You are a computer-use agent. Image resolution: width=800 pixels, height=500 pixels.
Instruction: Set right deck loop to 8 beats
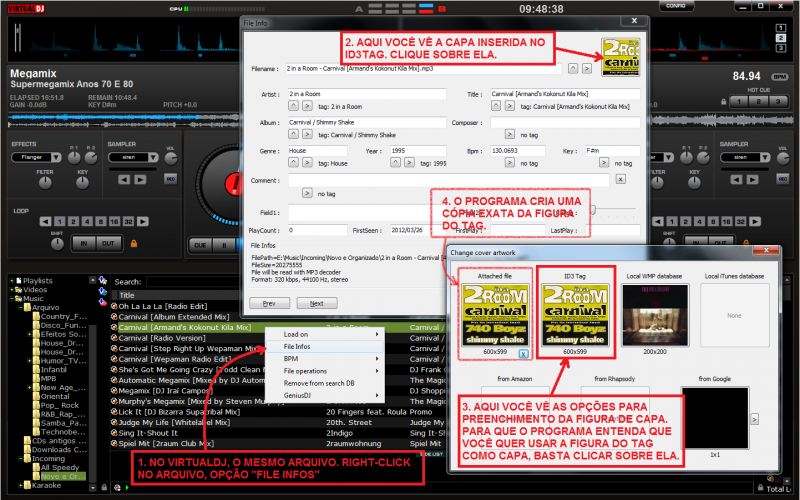click(x=713, y=221)
